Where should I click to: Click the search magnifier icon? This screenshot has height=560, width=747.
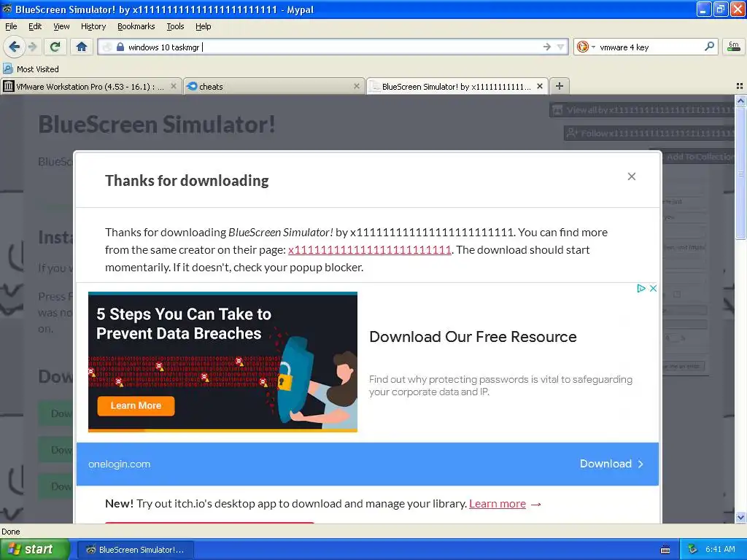point(709,47)
